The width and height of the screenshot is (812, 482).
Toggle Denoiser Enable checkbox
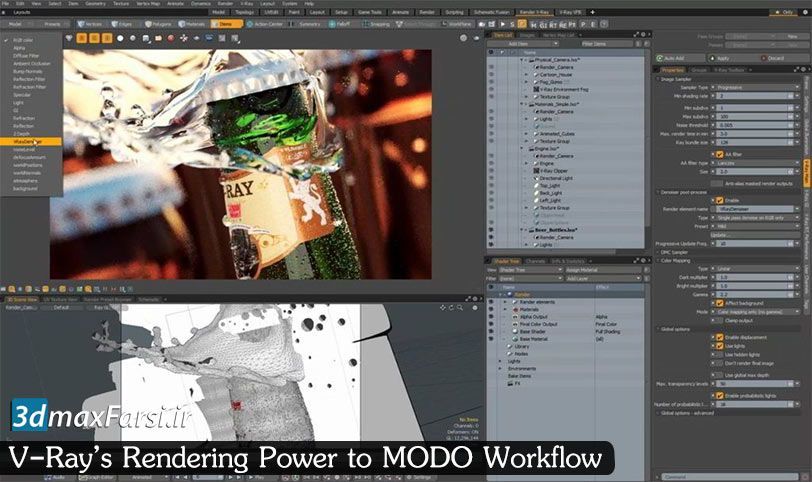[719, 200]
